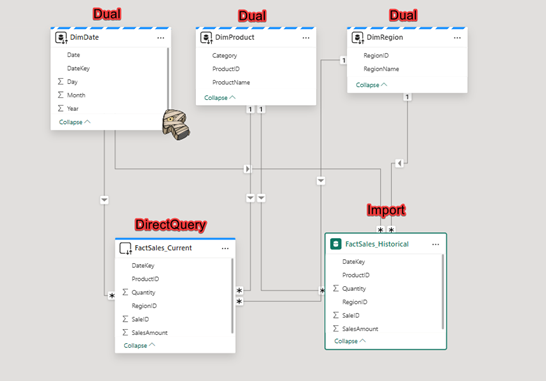
Task: Open DimRegion table options ellipsis menu
Action: click(457, 38)
